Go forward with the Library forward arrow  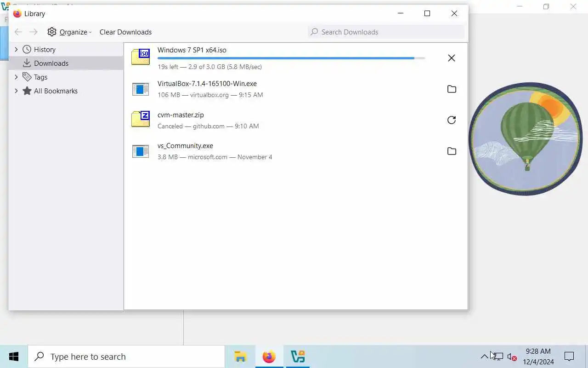coord(34,32)
